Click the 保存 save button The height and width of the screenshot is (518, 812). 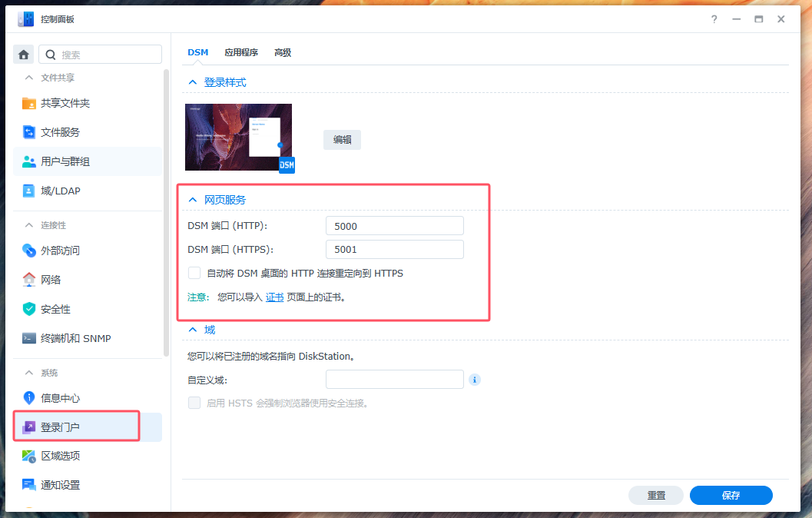point(731,496)
